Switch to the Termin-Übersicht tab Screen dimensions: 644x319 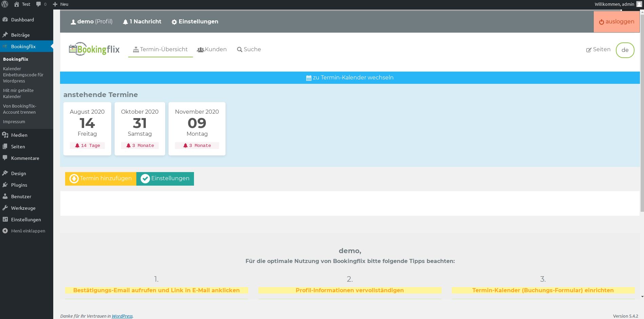[160, 50]
